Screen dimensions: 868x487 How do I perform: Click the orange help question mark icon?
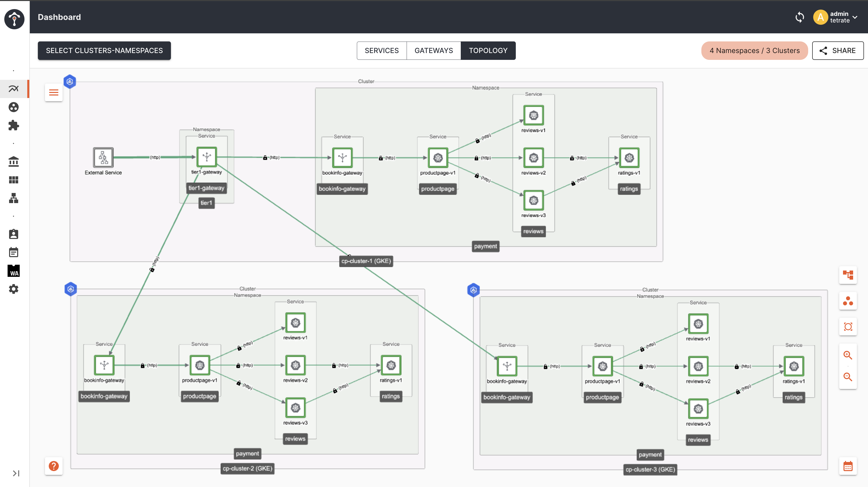[x=54, y=466]
